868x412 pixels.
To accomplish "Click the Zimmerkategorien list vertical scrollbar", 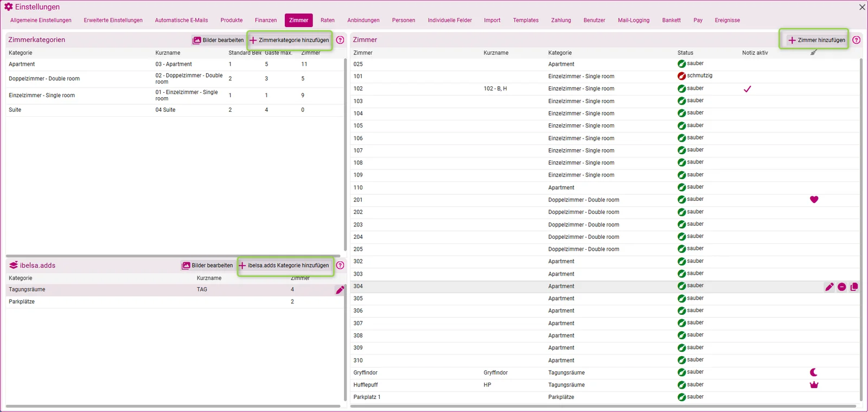I will coord(345,155).
